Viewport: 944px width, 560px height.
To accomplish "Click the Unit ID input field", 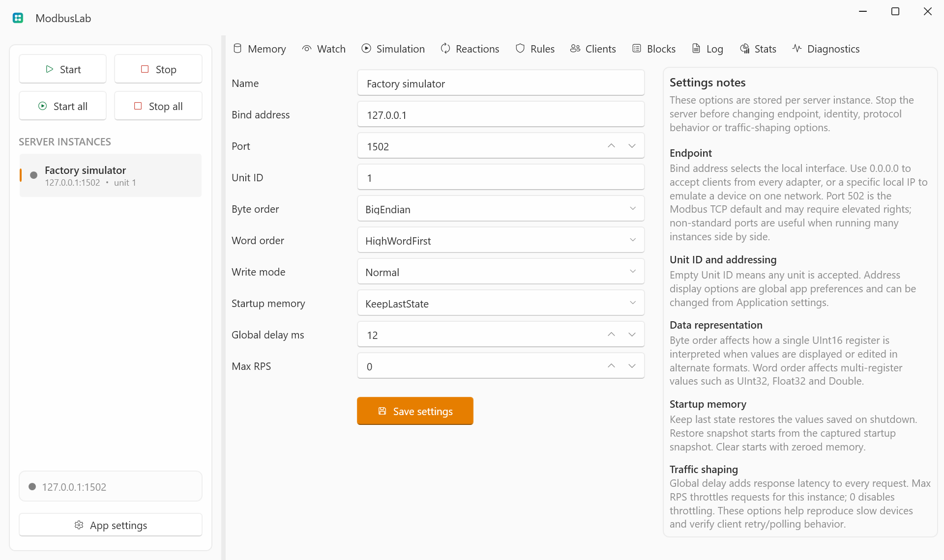I will [501, 178].
